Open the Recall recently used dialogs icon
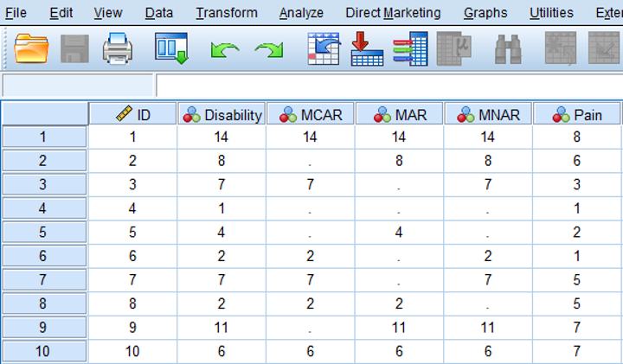This screenshot has height=364, width=623. (x=170, y=48)
